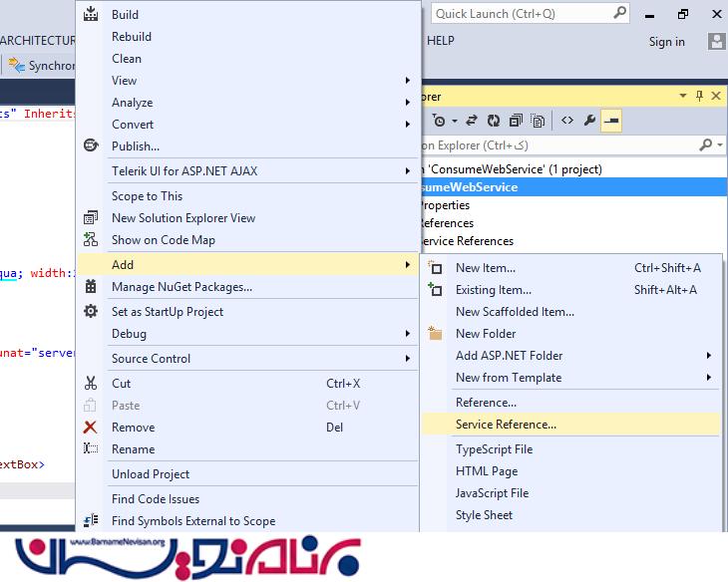Click the Properties wrench icon
This screenshot has height=582, width=728.
[589, 121]
